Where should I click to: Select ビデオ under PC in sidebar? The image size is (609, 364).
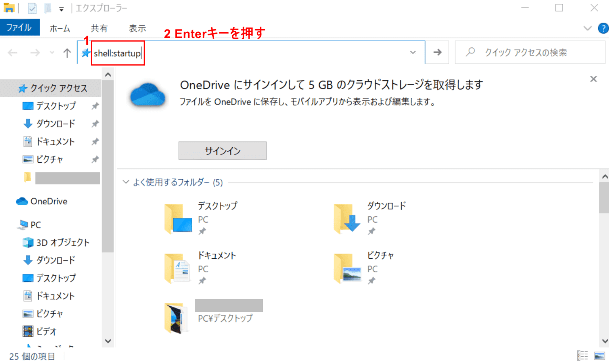coord(39,331)
